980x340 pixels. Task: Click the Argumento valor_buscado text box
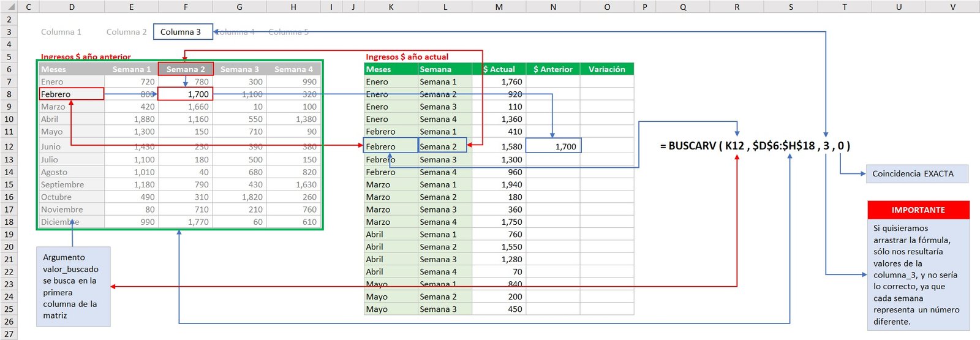pos(73,286)
